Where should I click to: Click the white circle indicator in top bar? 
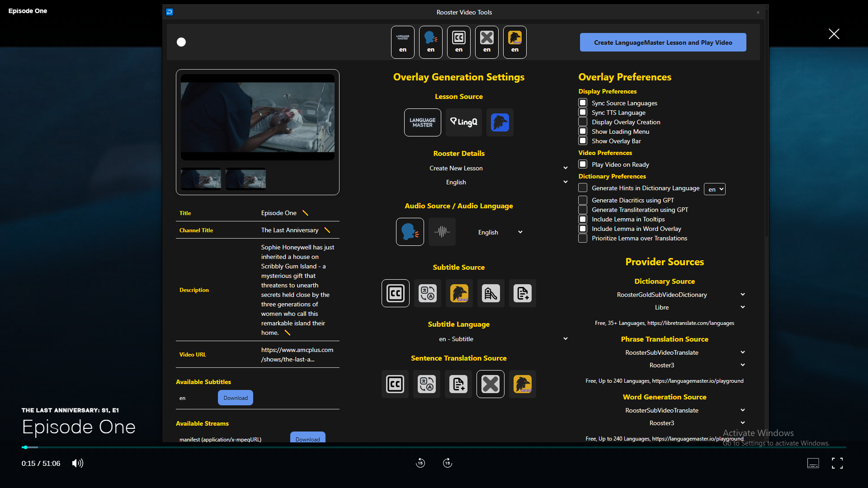(x=181, y=42)
